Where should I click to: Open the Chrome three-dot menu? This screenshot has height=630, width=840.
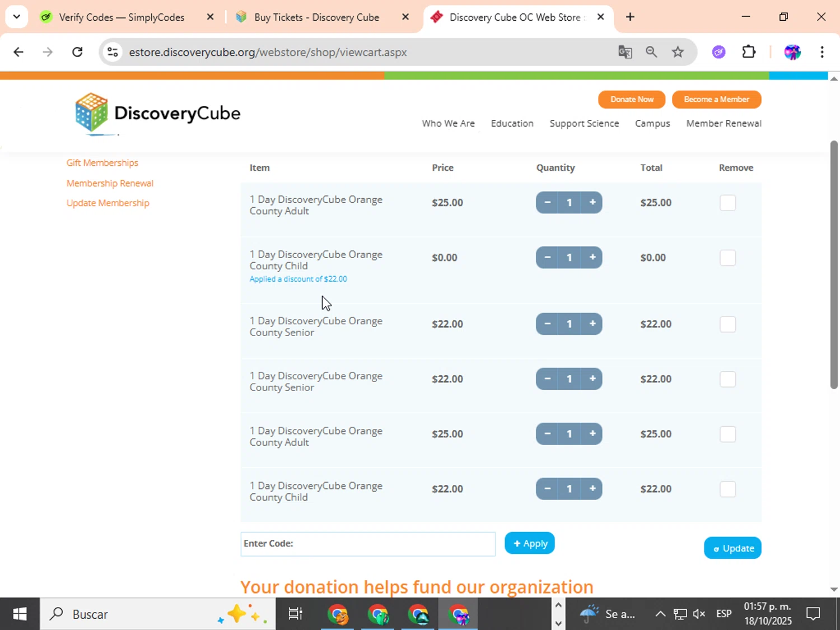point(822,52)
